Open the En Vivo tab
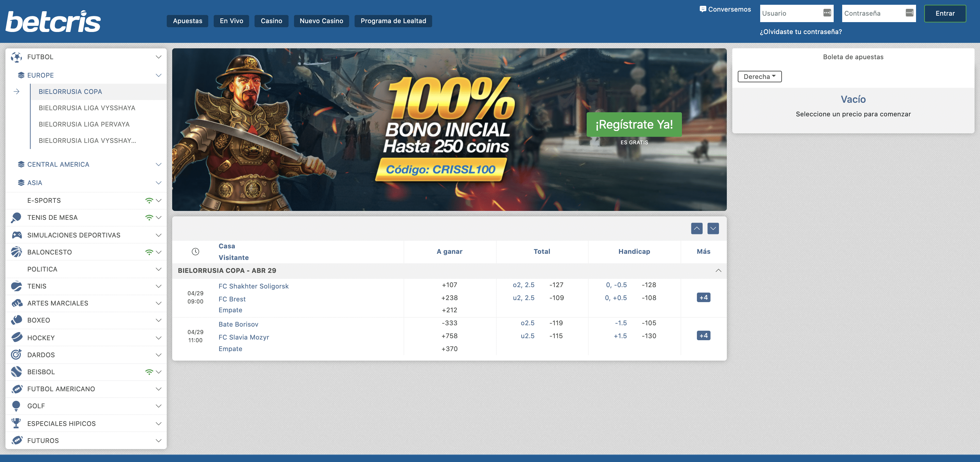 point(231,21)
